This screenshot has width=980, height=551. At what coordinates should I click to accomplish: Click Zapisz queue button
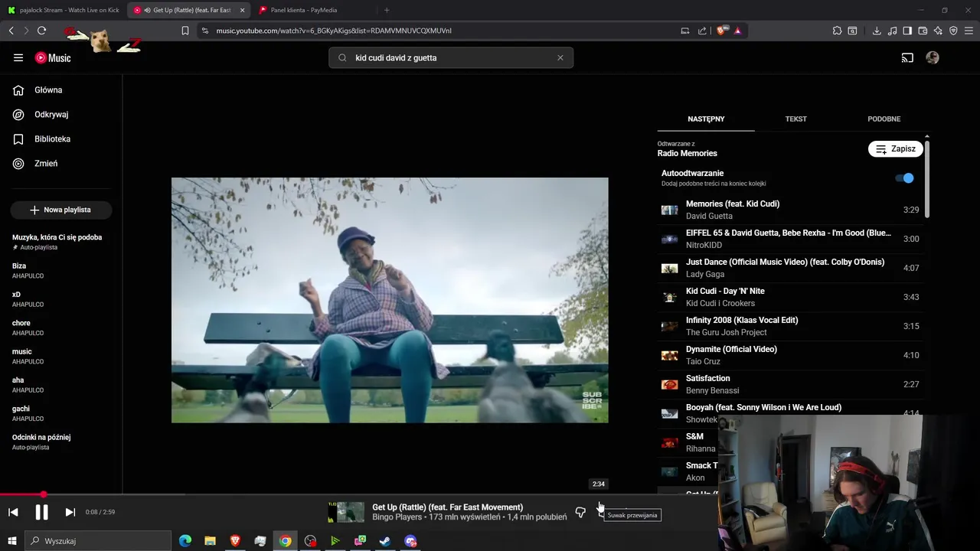tap(895, 149)
